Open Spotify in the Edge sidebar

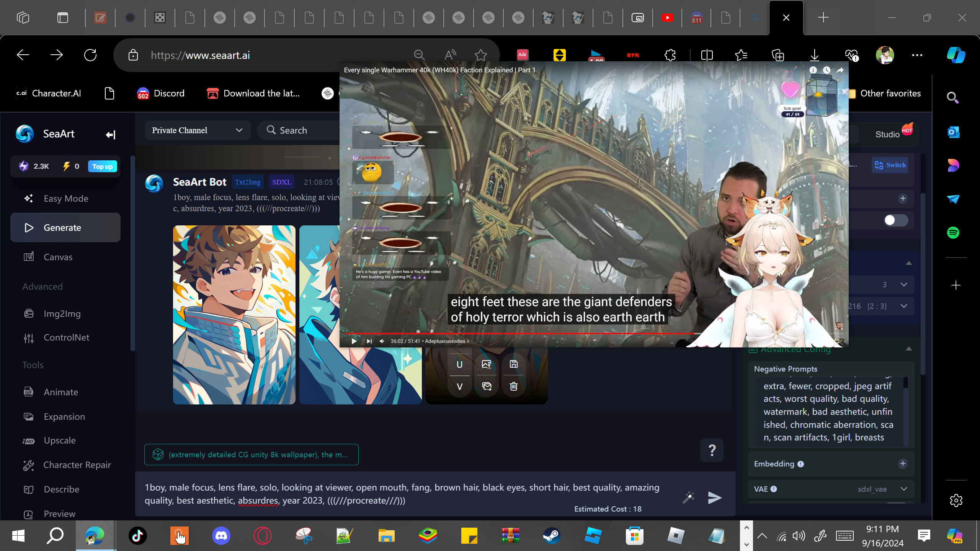[953, 232]
